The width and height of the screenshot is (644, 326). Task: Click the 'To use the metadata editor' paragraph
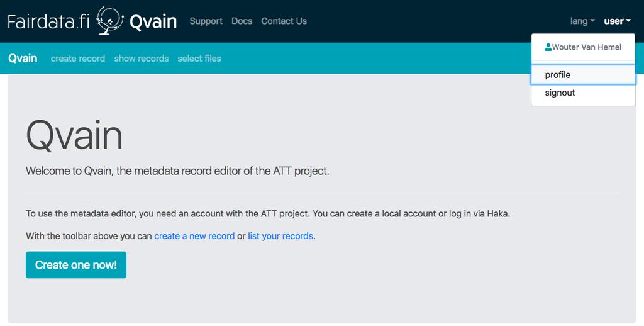pyautogui.click(x=268, y=214)
